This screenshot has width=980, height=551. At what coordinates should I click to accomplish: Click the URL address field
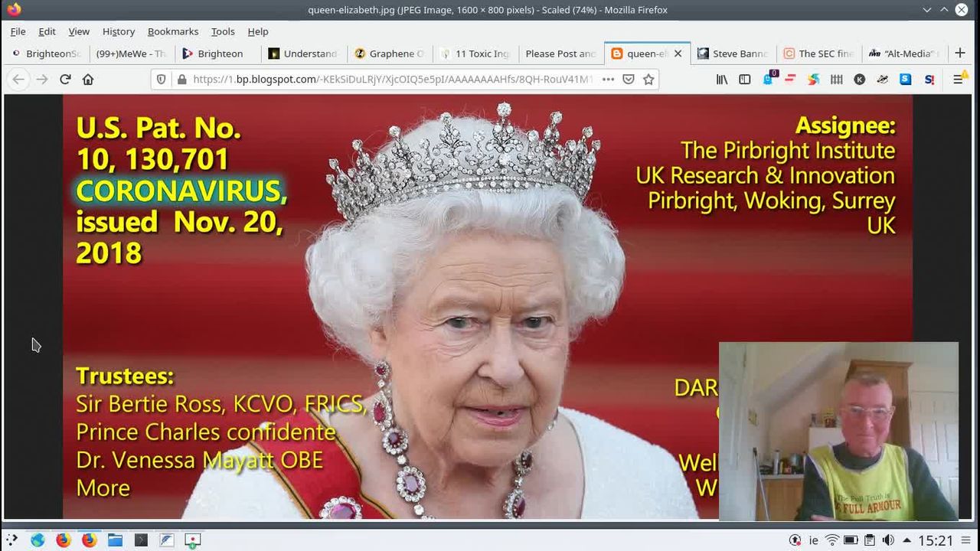390,80
